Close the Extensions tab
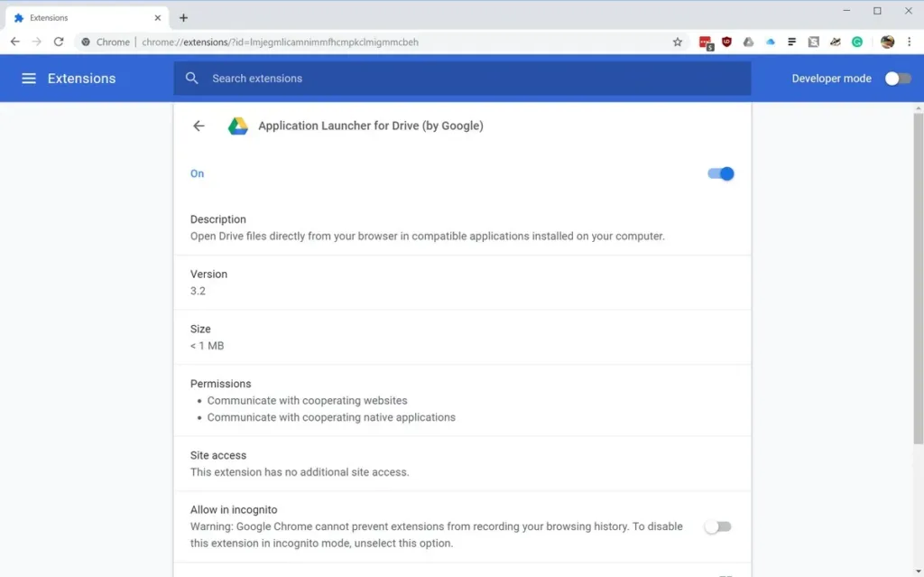The height and width of the screenshot is (577, 924). pyautogui.click(x=157, y=18)
